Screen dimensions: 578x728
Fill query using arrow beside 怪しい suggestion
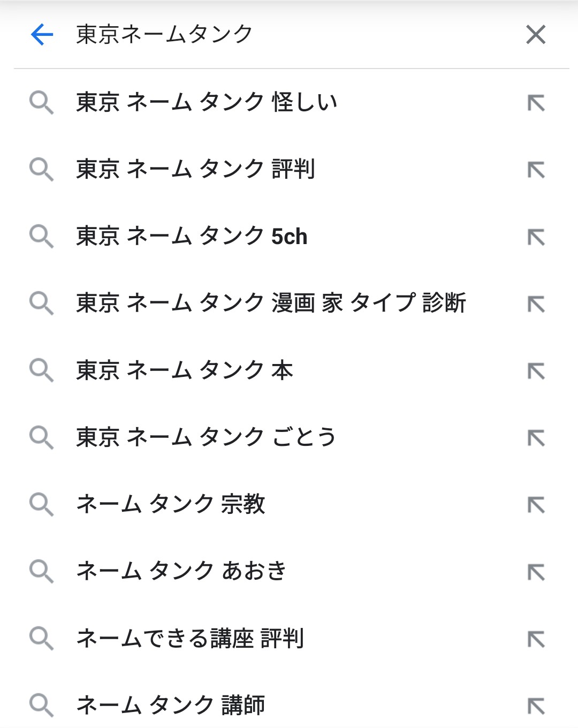536,103
